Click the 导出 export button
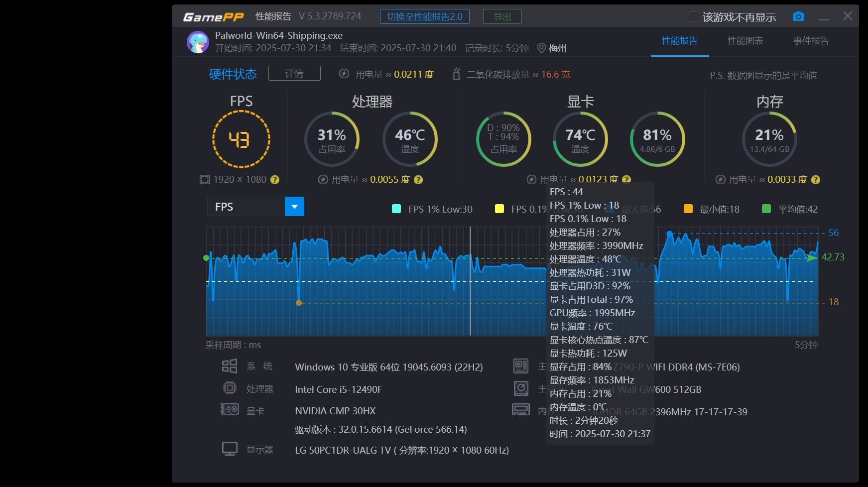This screenshot has width=868, height=487. pyautogui.click(x=502, y=16)
